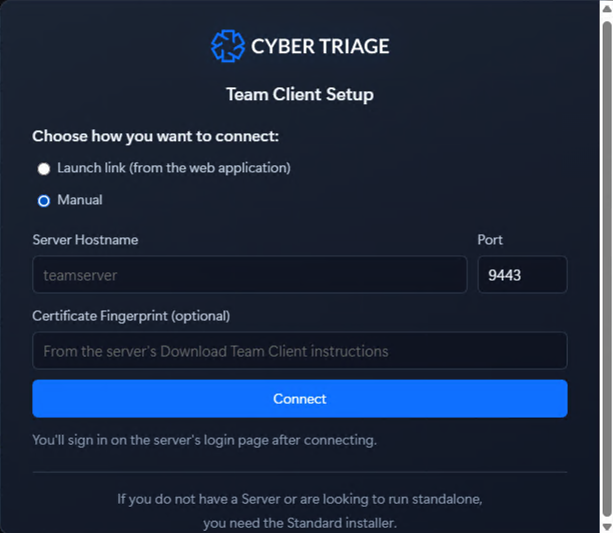Focus the Server Hostname input field
The image size is (613, 533).
click(x=250, y=275)
